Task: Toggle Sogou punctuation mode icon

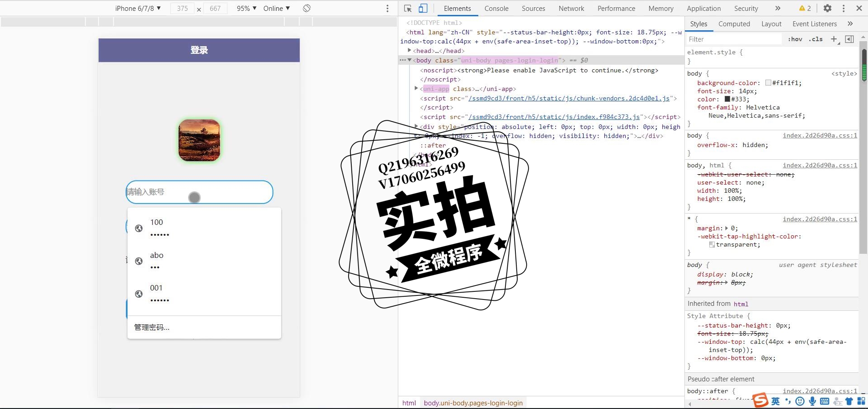Action: point(788,401)
